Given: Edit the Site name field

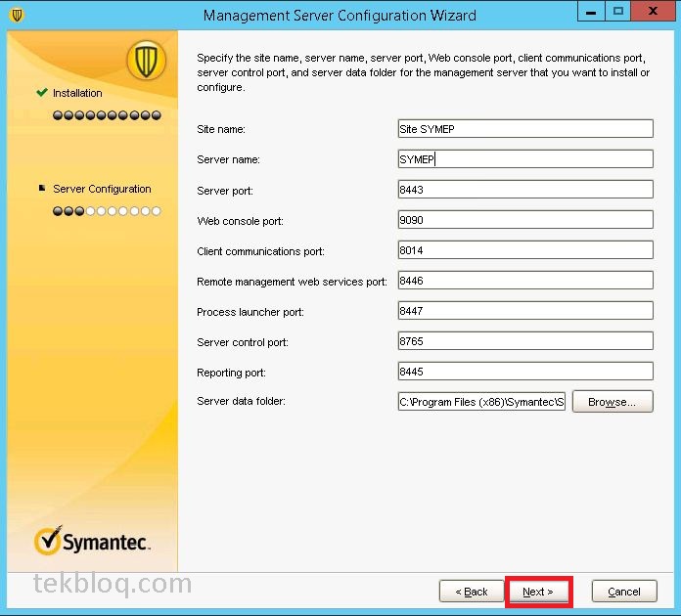Looking at the screenshot, I should click(x=525, y=129).
